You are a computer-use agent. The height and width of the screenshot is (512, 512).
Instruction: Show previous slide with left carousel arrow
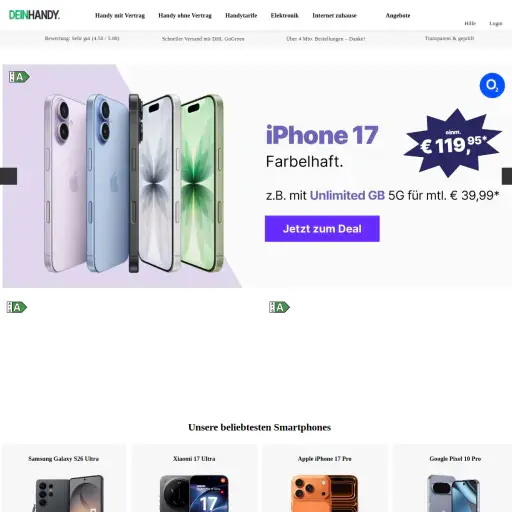8,176
